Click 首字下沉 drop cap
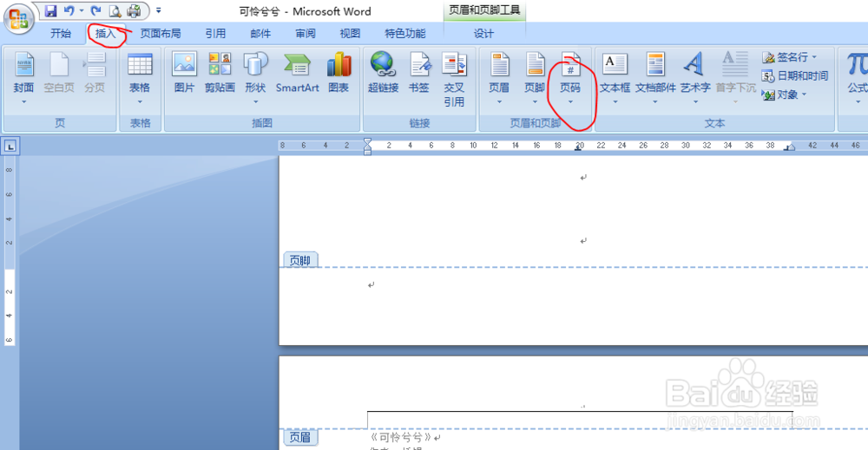 coord(736,77)
